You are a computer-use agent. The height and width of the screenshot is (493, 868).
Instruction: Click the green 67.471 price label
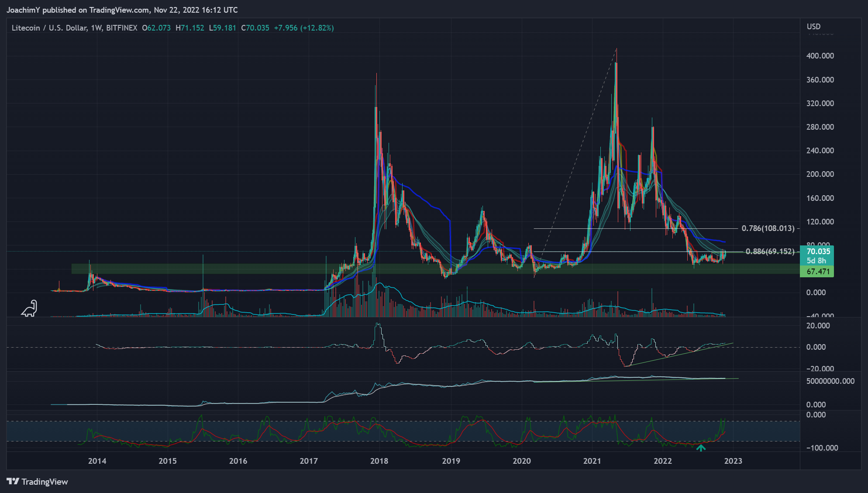pyautogui.click(x=817, y=272)
